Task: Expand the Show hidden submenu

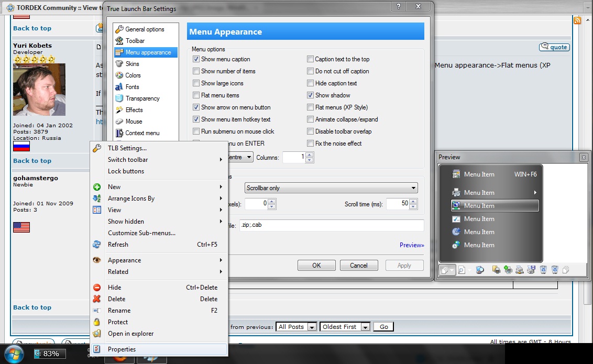Action: pos(159,222)
